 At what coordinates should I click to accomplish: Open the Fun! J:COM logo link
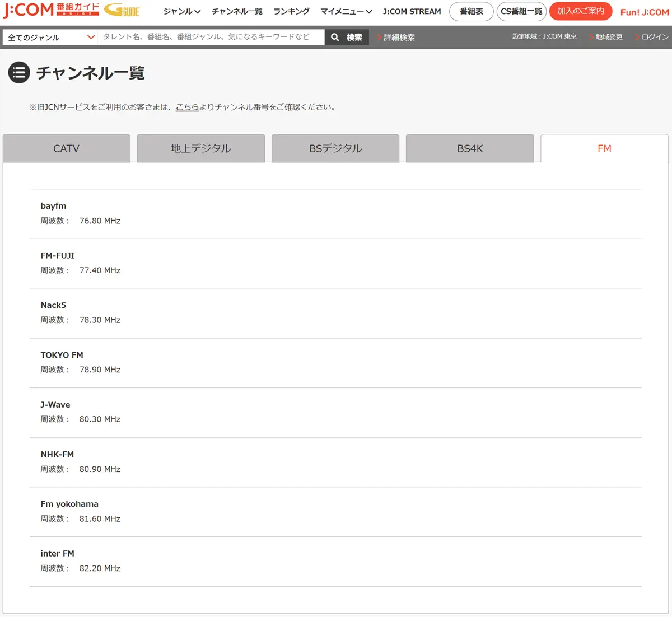click(x=644, y=12)
